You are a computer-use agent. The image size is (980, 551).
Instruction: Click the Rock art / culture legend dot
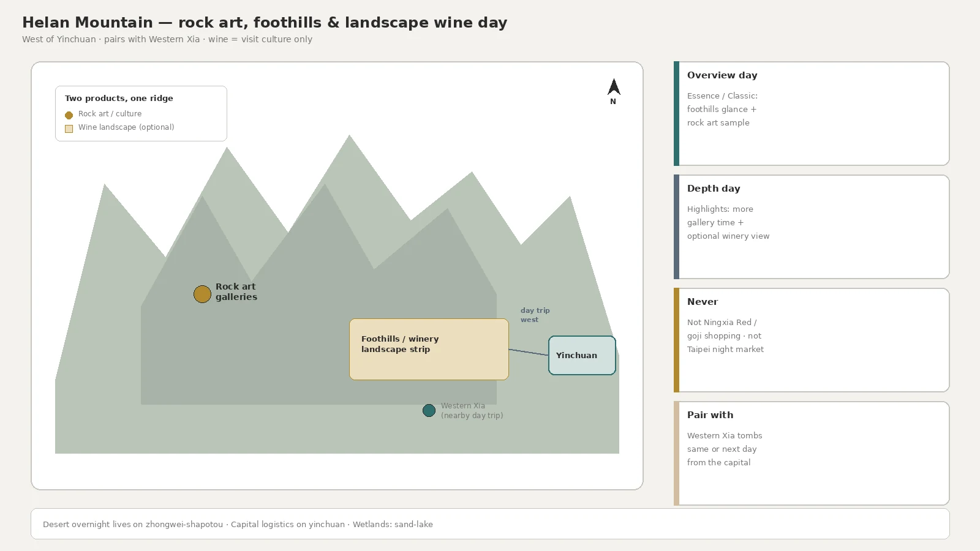click(x=69, y=115)
